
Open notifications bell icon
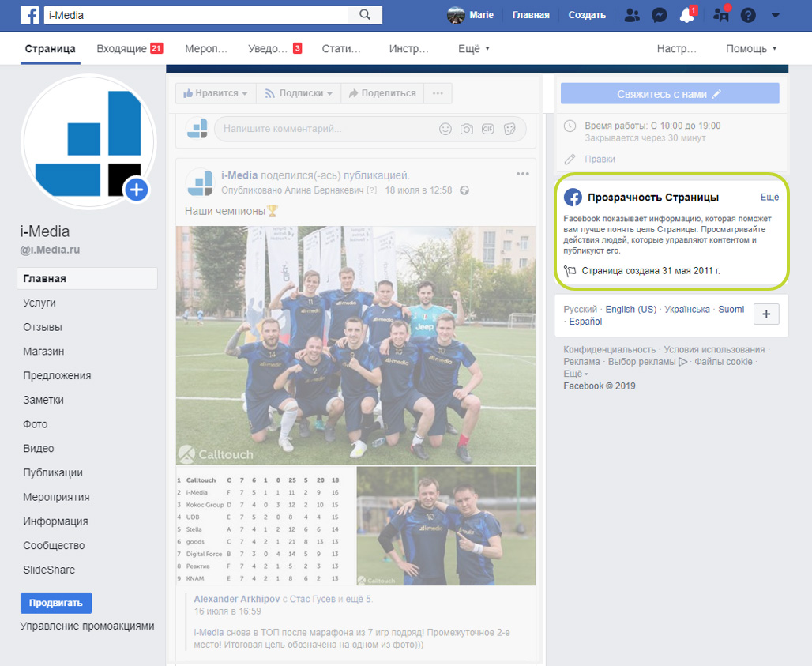[x=686, y=15]
